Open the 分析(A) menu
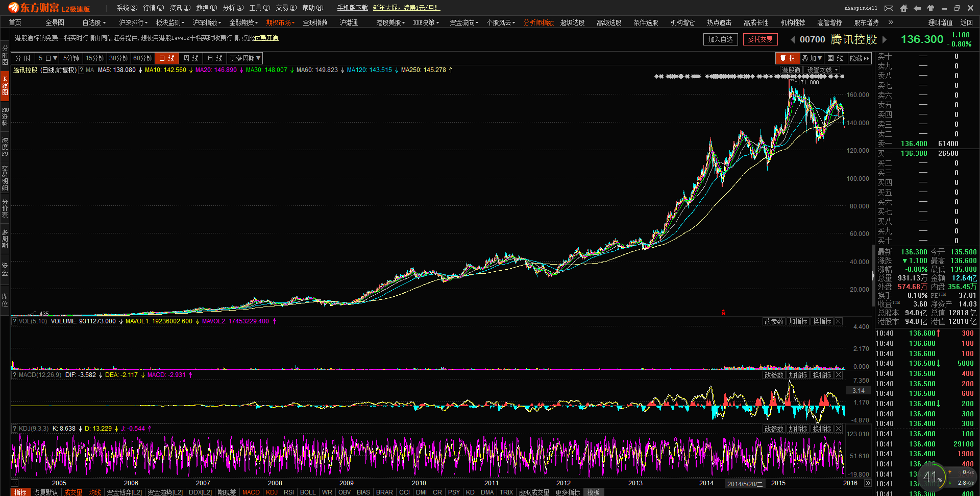Image resolution: width=980 pixels, height=496 pixels. click(233, 8)
